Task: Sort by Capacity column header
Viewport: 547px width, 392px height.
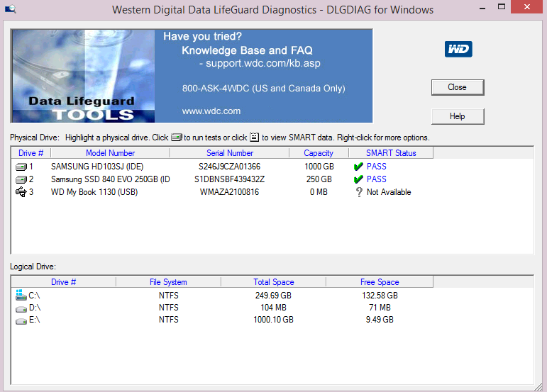Action: (x=319, y=153)
